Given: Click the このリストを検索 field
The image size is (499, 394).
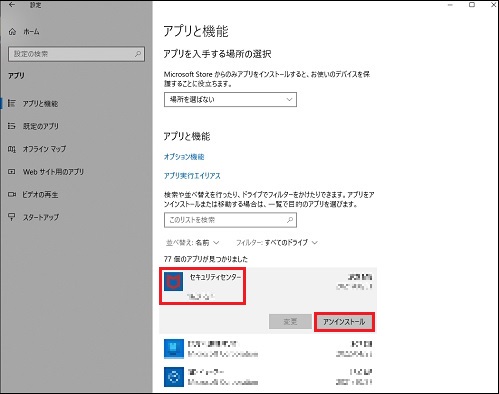Looking at the screenshot, I should point(230,220).
